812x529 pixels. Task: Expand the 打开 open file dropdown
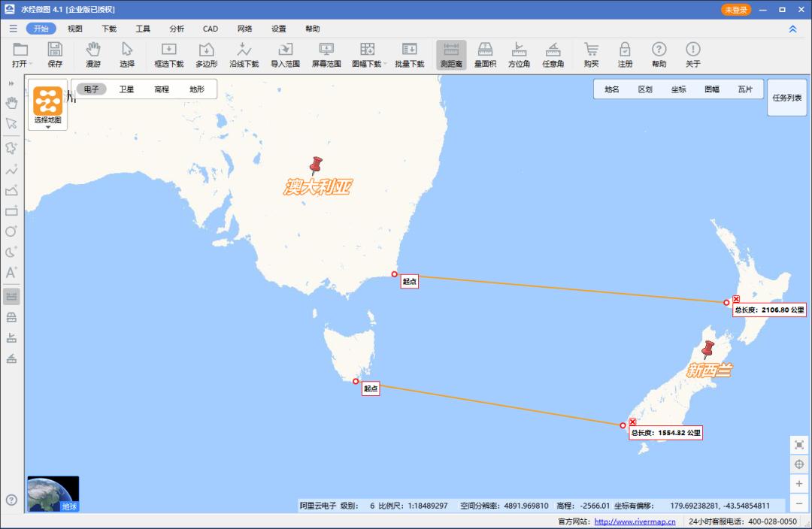point(30,64)
